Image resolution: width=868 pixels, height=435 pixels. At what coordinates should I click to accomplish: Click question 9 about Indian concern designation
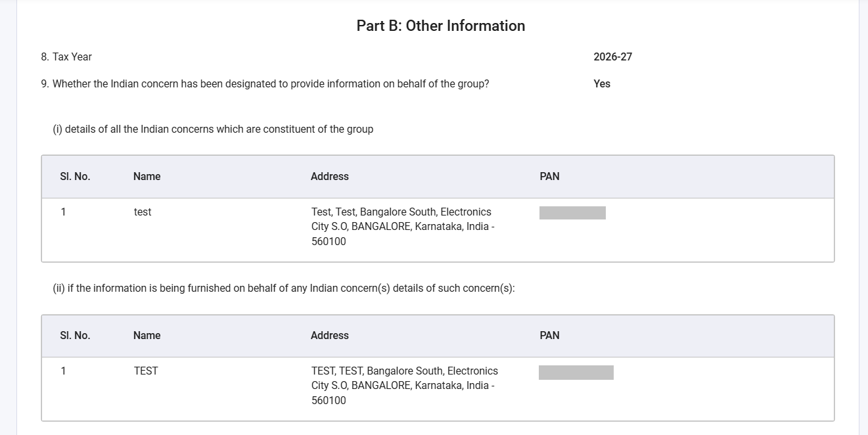pos(265,84)
